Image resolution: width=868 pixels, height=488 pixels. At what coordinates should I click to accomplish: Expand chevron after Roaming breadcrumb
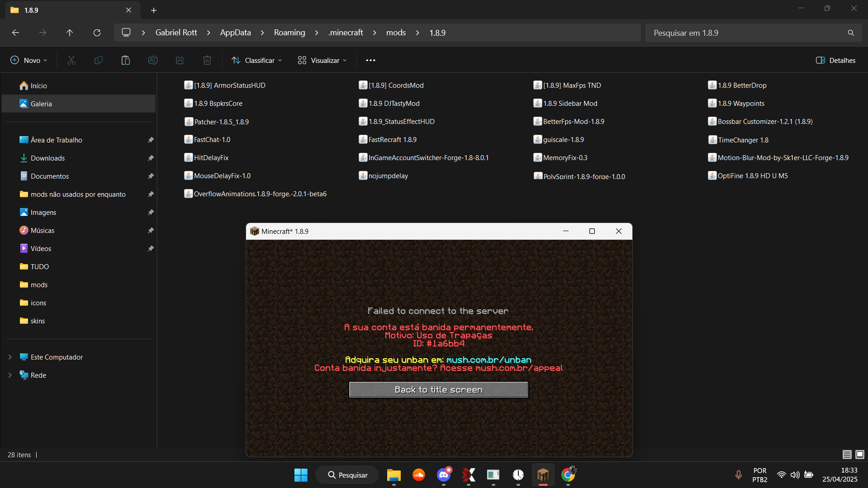[x=317, y=33]
